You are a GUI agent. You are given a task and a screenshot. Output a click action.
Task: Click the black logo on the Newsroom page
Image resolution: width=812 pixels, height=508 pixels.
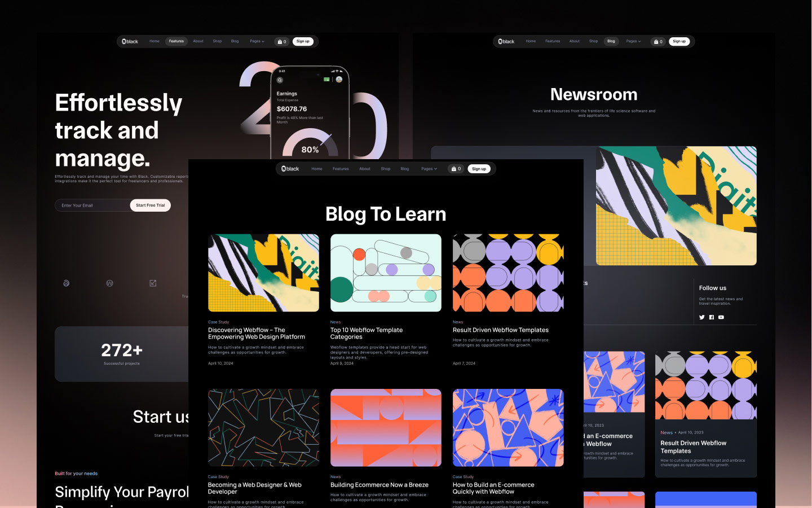(x=506, y=41)
